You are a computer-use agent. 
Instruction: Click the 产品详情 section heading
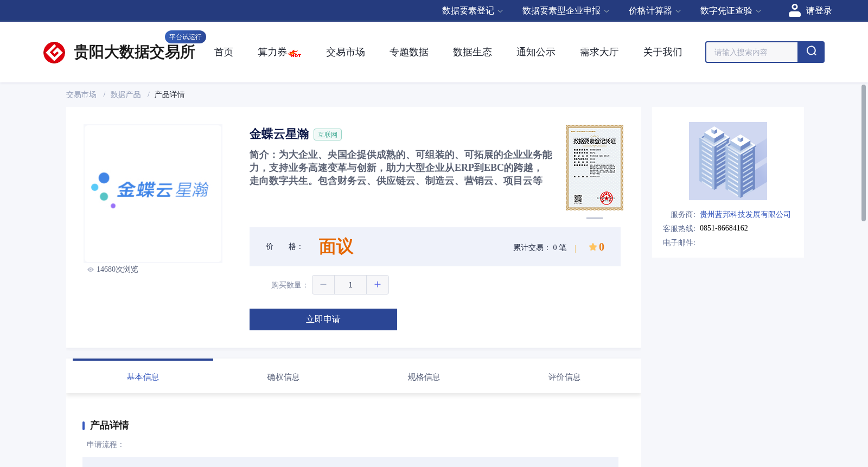click(109, 425)
